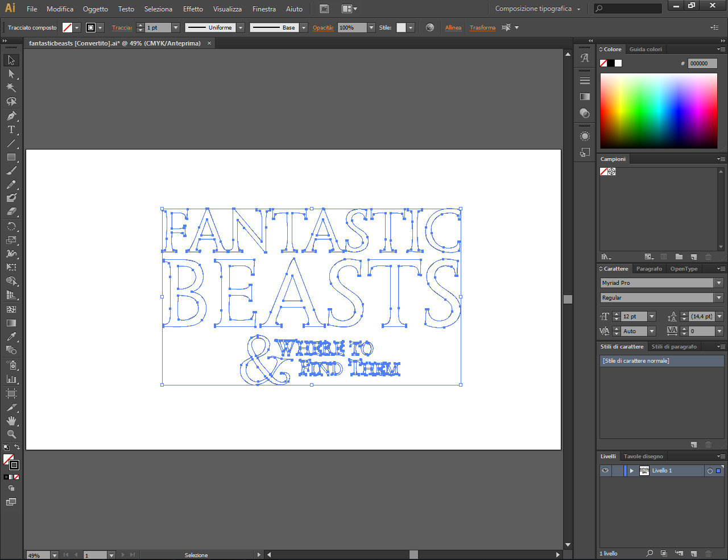728x560 pixels.
Task: Pick the Rectangle tool
Action: pos(11,157)
